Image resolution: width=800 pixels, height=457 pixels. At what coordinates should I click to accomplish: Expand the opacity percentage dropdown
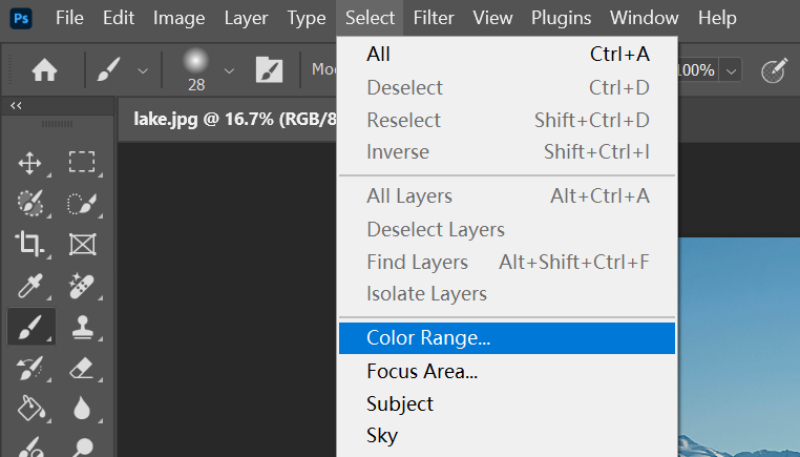pos(733,71)
